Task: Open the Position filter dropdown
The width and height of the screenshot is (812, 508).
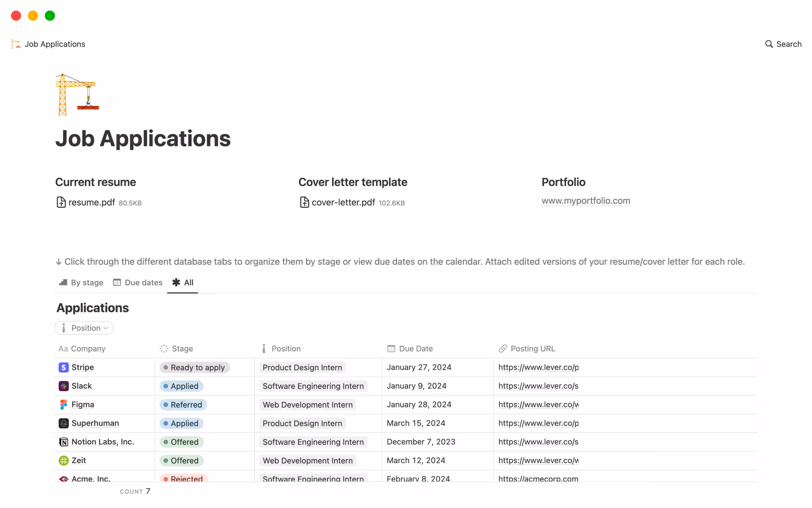Action: tap(84, 328)
